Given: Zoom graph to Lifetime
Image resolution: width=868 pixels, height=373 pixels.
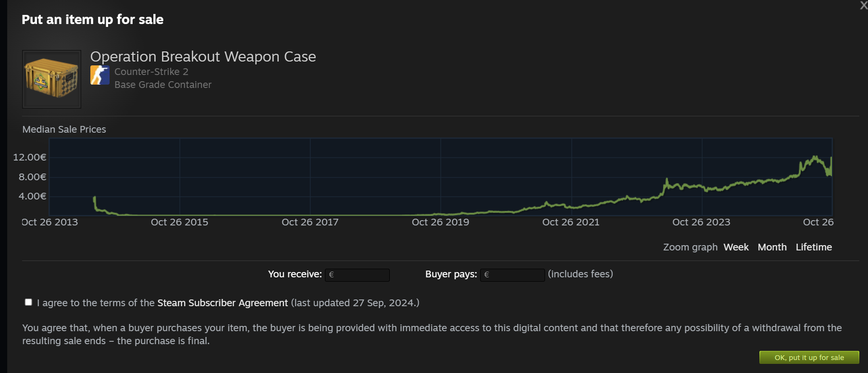Looking at the screenshot, I should [x=814, y=247].
